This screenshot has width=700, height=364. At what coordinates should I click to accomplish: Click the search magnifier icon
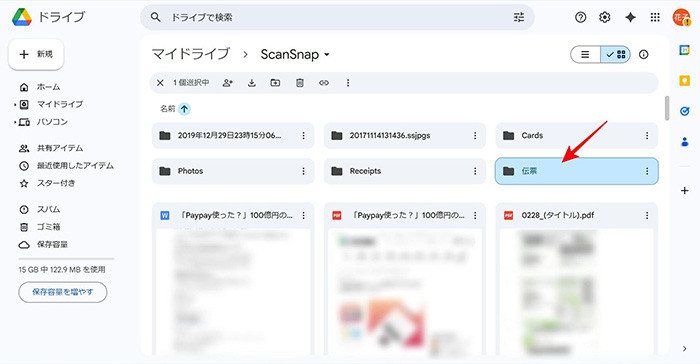tap(155, 17)
